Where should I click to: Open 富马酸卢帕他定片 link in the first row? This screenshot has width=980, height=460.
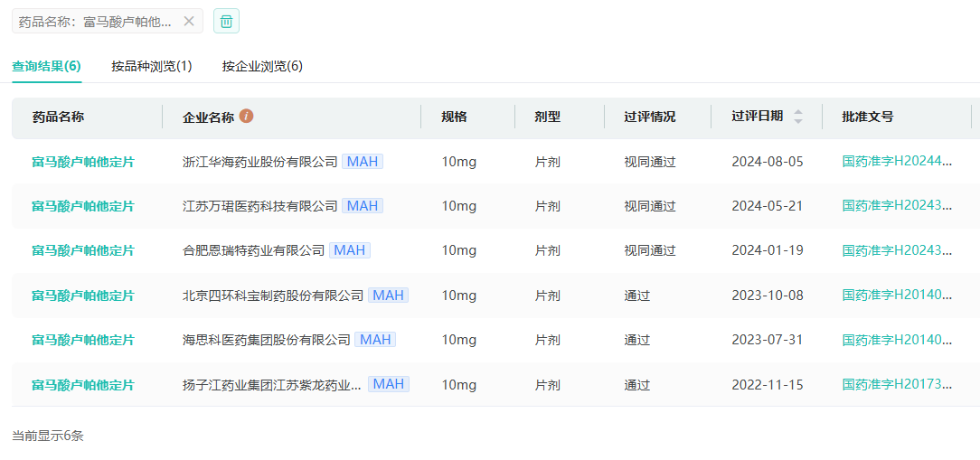83,162
